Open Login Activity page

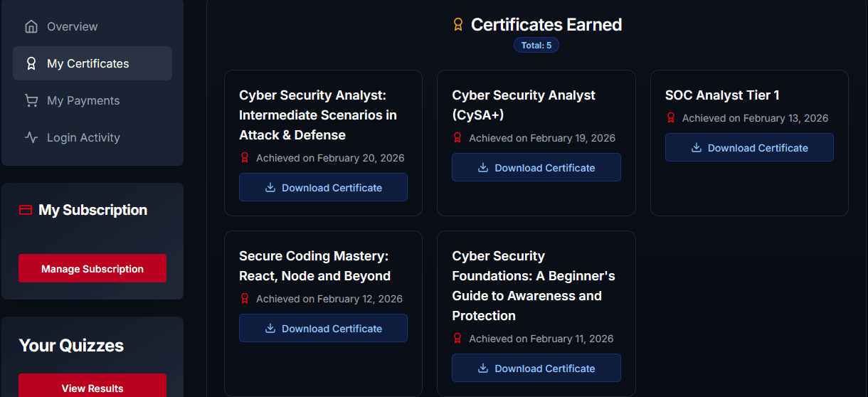coord(92,137)
